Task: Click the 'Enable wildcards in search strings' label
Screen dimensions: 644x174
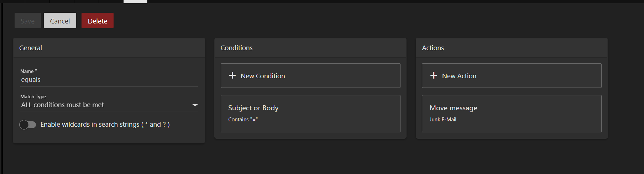Action: point(105,125)
